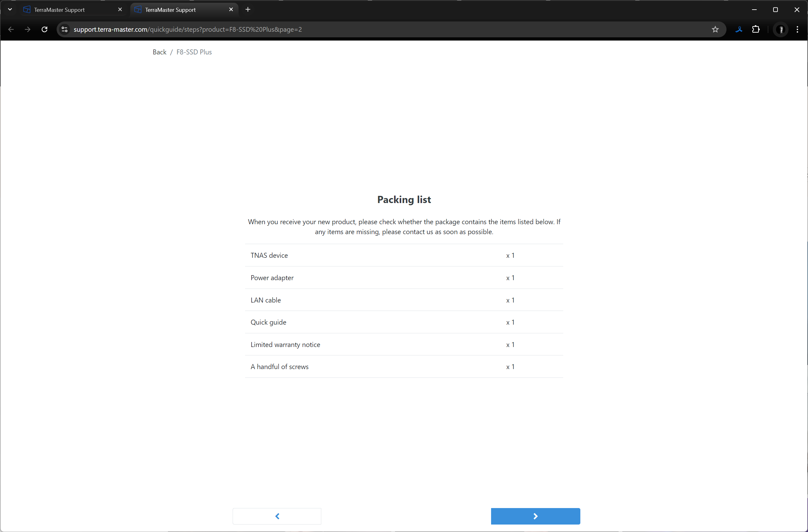808x532 pixels.
Task: Click the blue extension icon beside the star
Action: [739, 30]
